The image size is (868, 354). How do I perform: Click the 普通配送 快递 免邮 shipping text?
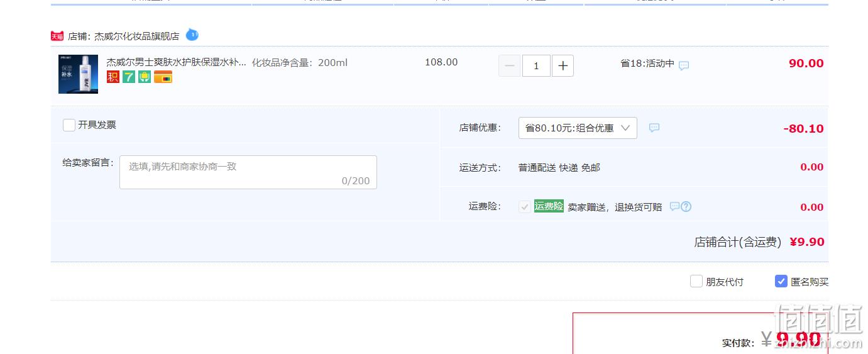tap(559, 167)
